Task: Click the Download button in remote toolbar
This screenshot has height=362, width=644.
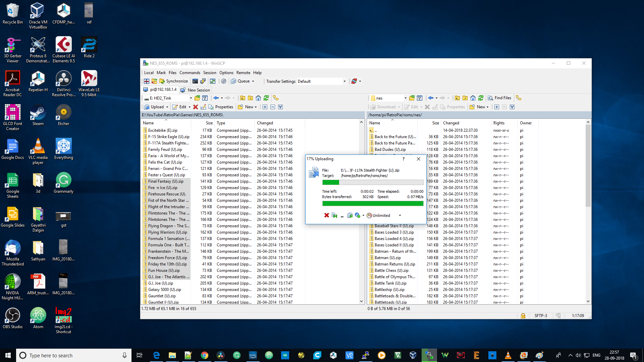Action: click(x=383, y=107)
